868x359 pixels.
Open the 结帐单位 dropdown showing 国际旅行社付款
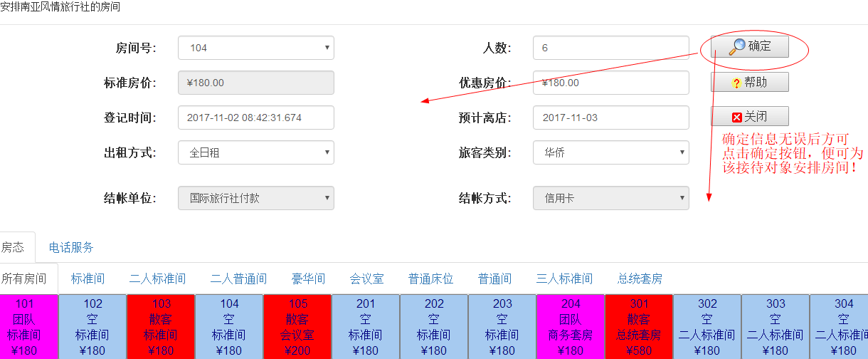[256, 198]
